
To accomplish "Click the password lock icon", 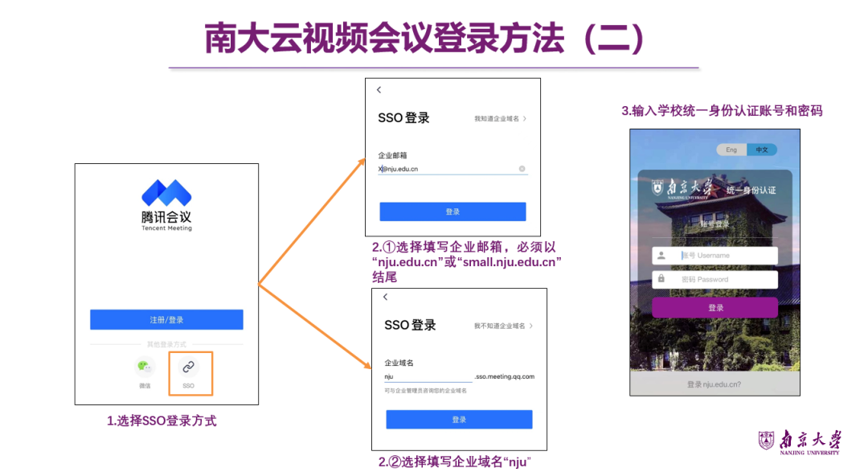I will (661, 279).
